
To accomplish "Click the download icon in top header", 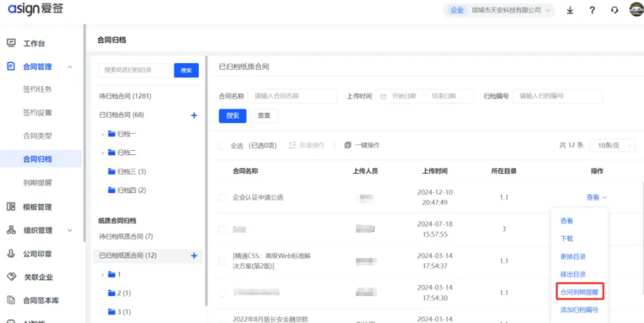I will [570, 10].
